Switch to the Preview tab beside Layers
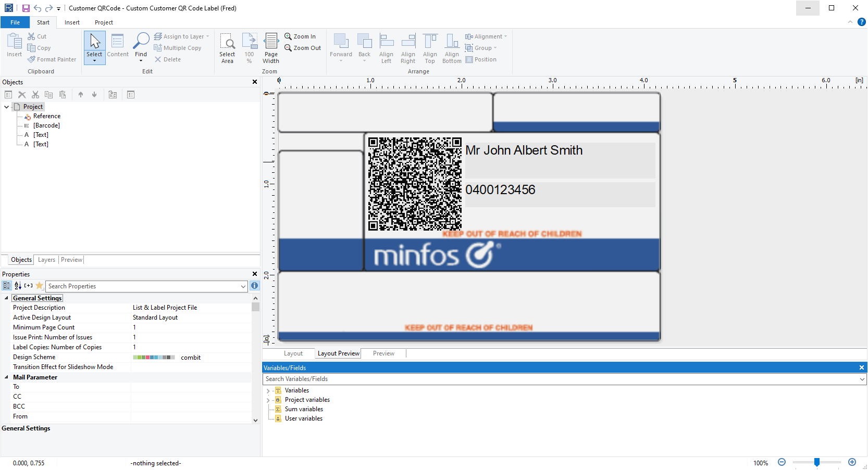Viewport: 868px width, 470px height. tap(71, 260)
